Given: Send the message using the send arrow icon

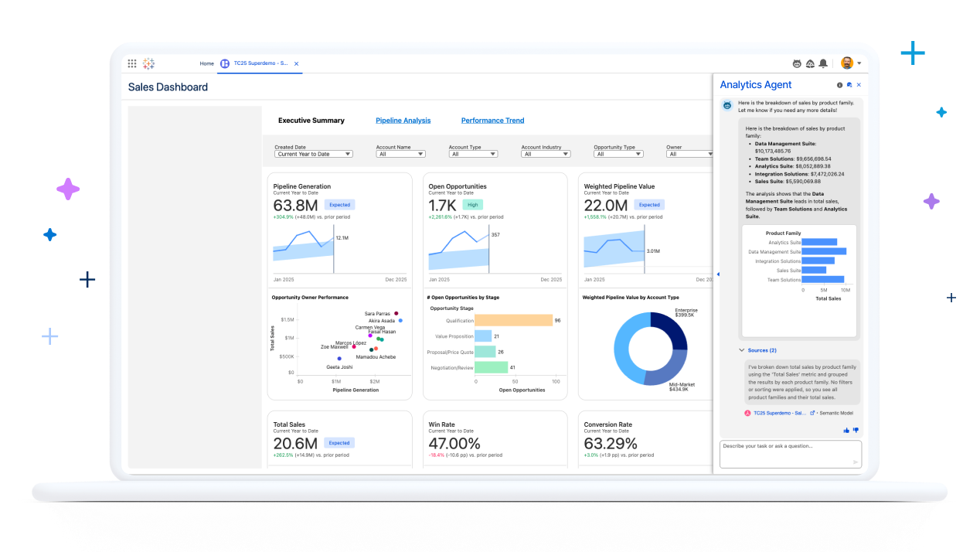Looking at the screenshot, I should 856,462.
